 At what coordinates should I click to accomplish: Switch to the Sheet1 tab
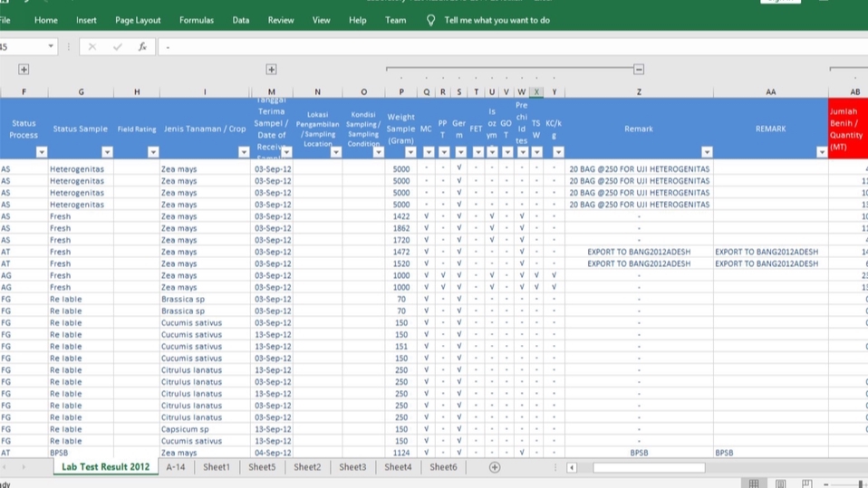pyautogui.click(x=217, y=467)
